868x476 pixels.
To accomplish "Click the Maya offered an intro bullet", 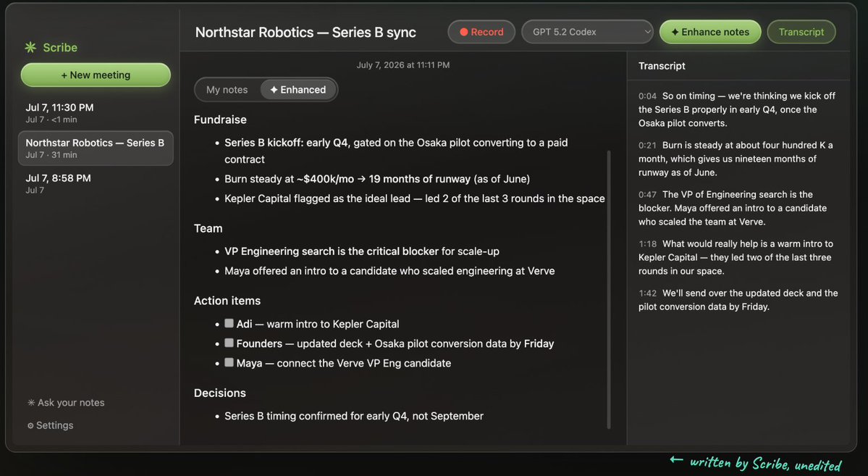I will coord(389,271).
